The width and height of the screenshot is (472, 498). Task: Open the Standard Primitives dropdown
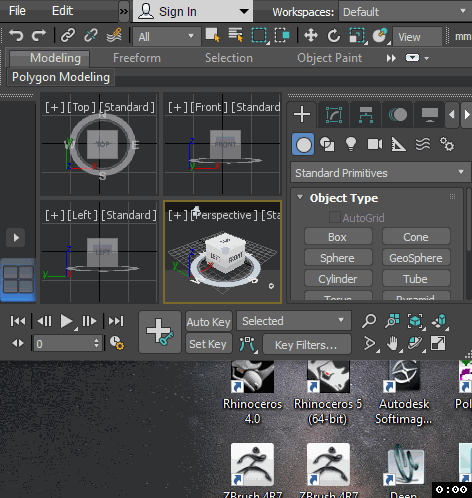[380, 173]
